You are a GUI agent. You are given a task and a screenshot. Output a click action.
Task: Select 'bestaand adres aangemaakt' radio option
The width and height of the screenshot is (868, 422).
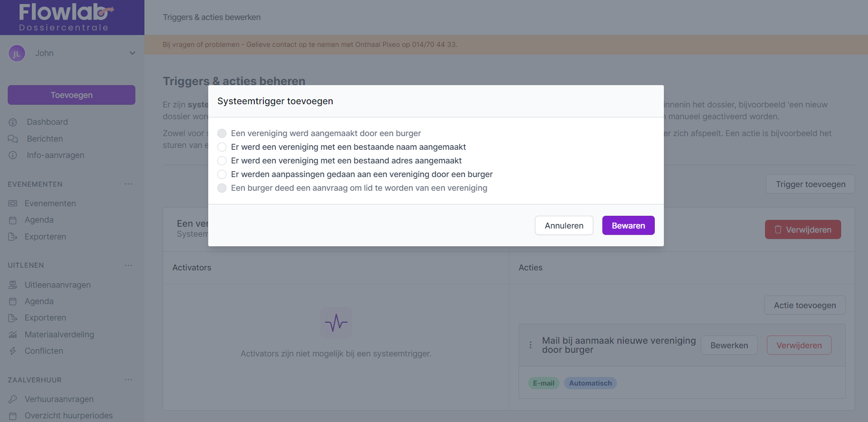[x=222, y=161]
